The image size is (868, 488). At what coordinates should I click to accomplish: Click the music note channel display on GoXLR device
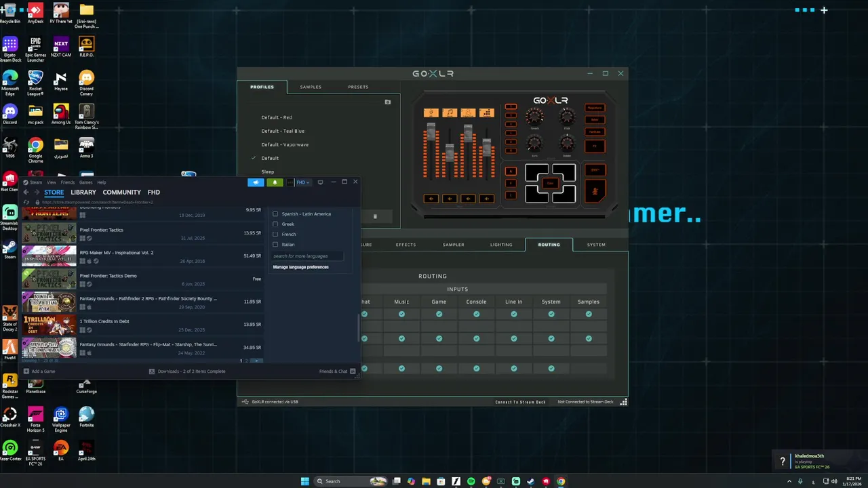tap(450, 113)
